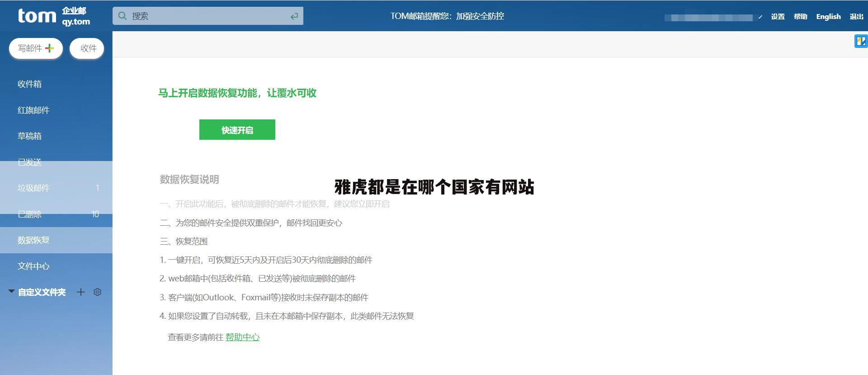Open 文件中心 in sidebar
Screen dimensions: 868x375
[x=56, y=266]
